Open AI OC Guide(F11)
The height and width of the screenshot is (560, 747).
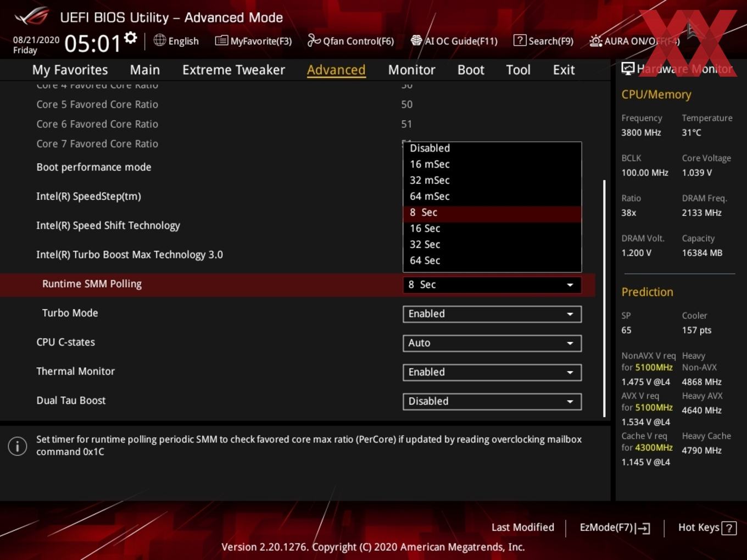coord(454,41)
